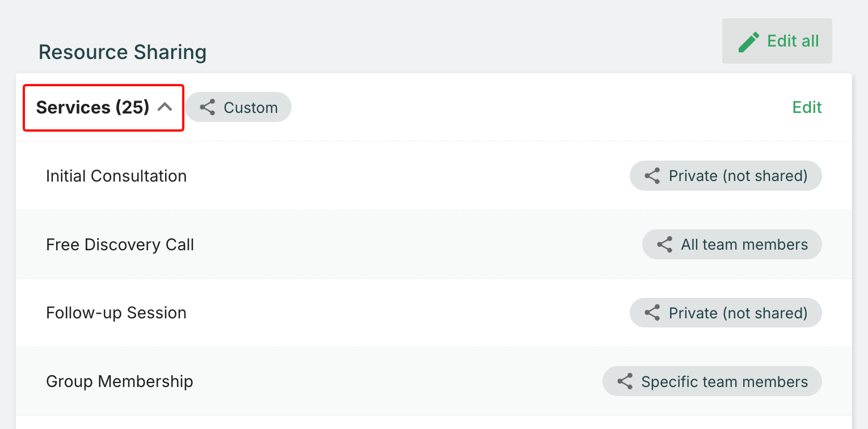The image size is (868, 429).
Task: Select the Free Discovery Call service name
Action: click(120, 245)
